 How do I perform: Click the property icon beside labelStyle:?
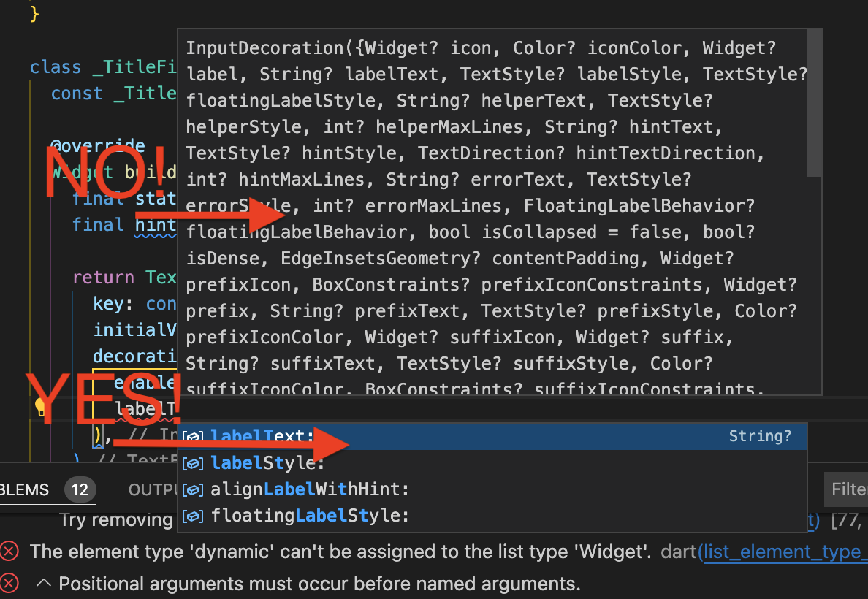(x=193, y=463)
